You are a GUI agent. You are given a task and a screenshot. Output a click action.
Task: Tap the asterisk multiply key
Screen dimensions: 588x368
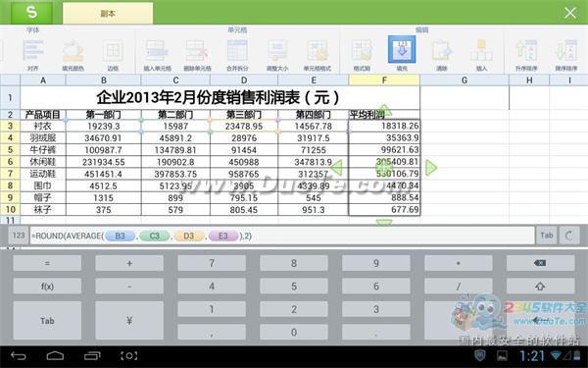click(x=459, y=263)
